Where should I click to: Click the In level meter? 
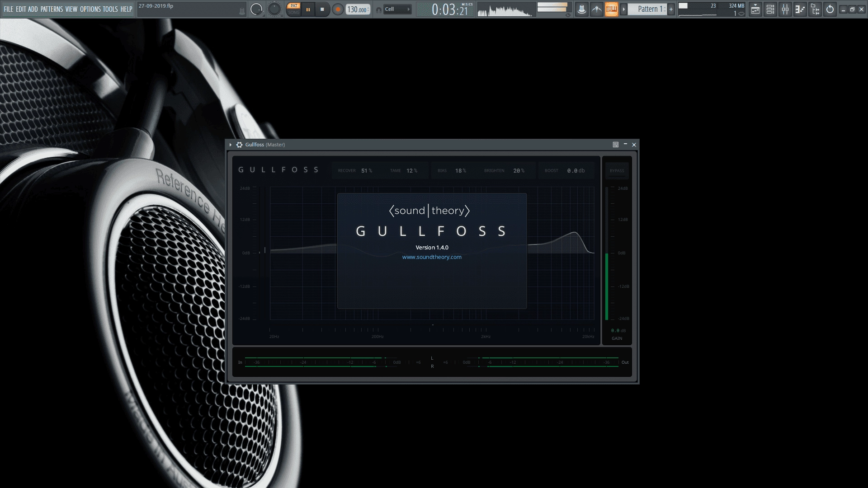click(x=321, y=362)
